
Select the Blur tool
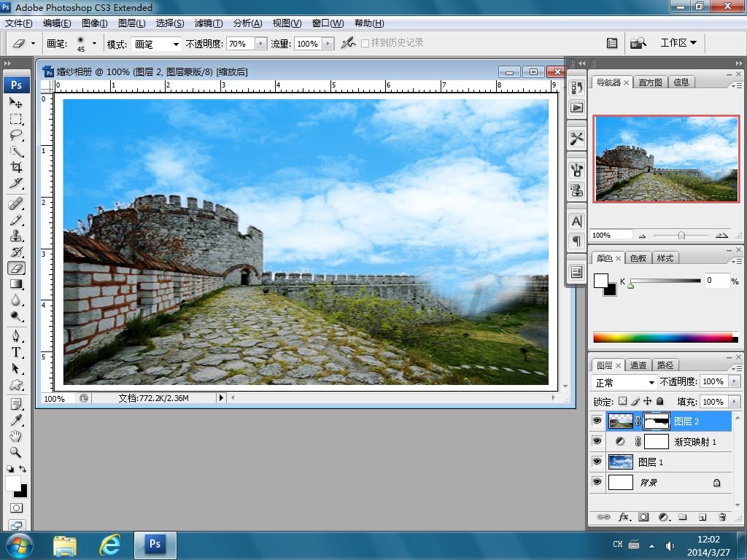[16, 300]
